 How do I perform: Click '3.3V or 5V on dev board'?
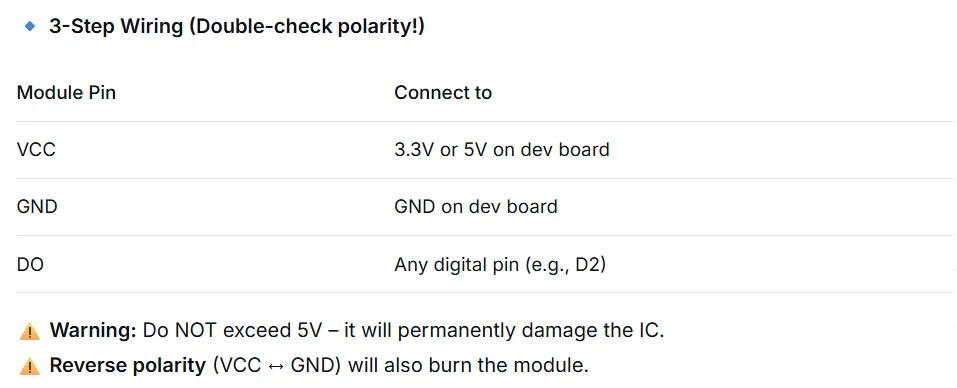click(502, 149)
